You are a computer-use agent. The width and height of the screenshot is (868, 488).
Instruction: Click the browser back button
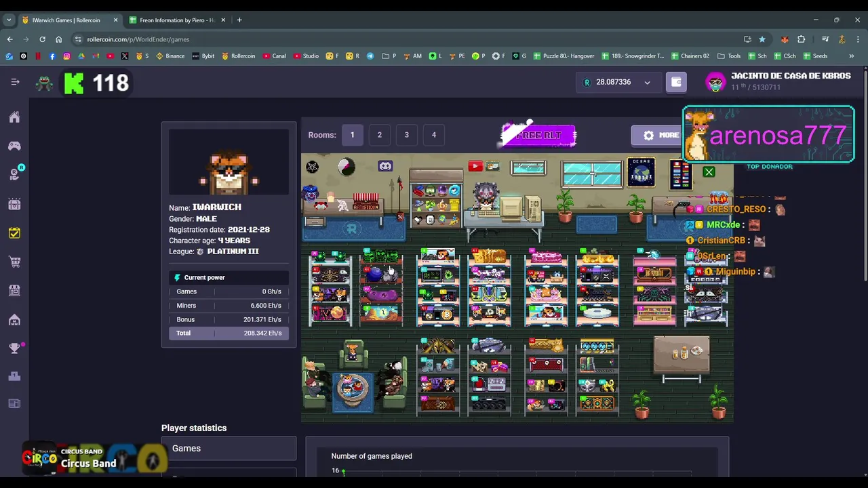tap(9, 39)
